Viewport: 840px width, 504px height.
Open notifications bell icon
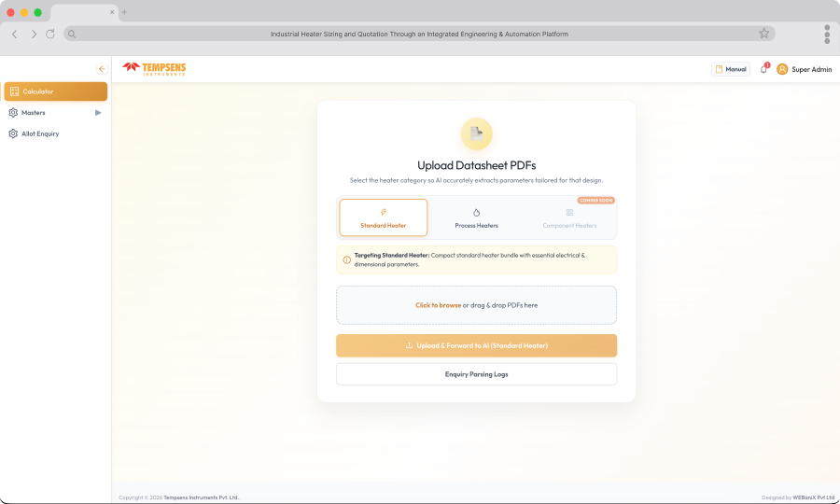pyautogui.click(x=763, y=69)
